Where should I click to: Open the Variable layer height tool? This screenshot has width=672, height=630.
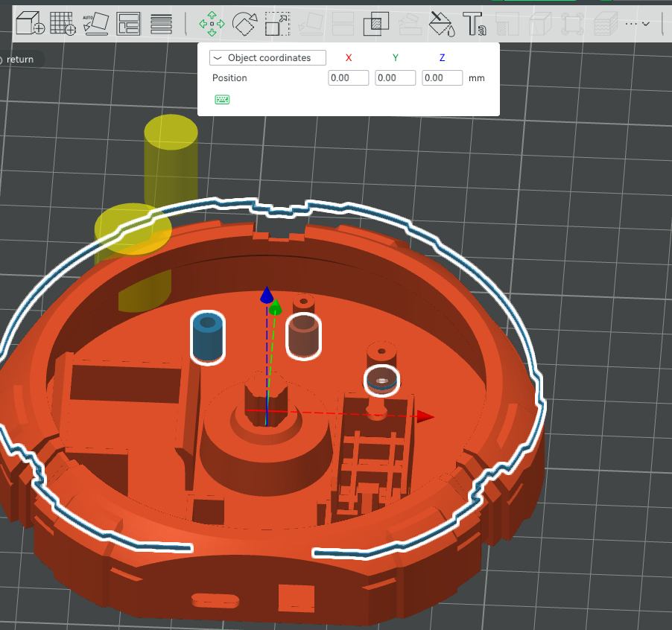coord(162,23)
